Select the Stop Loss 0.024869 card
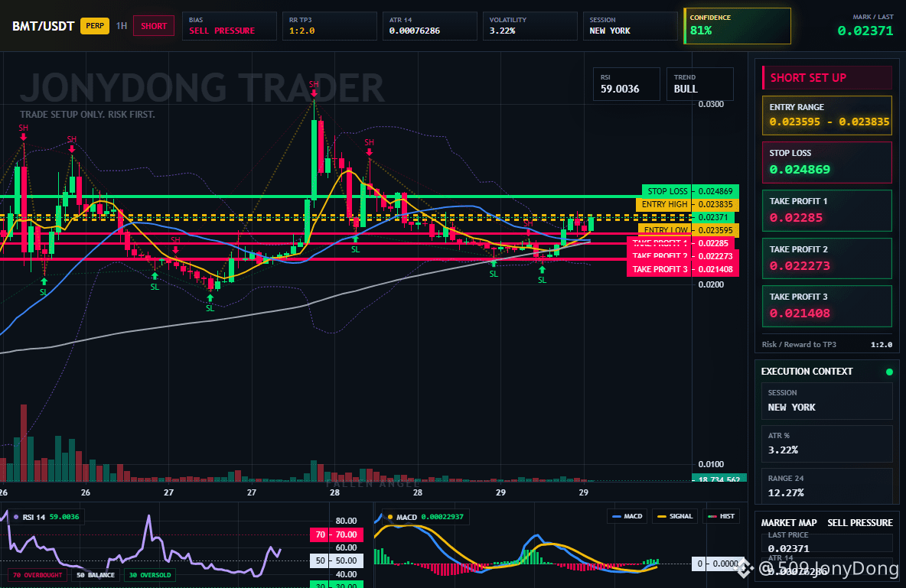The image size is (906, 588). [x=827, y=162]
